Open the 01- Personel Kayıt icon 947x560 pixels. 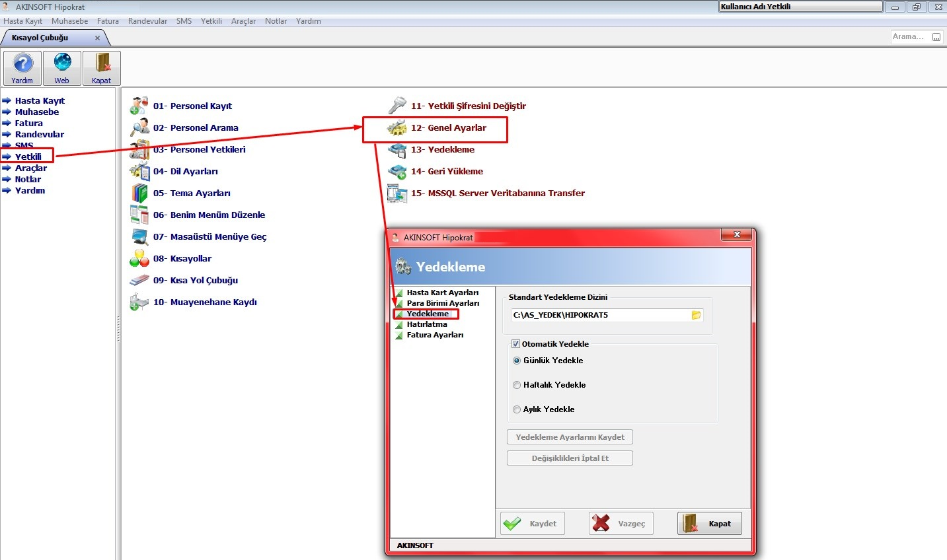pos(139,106)
